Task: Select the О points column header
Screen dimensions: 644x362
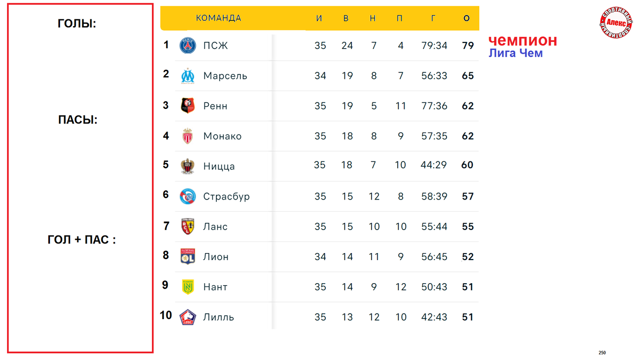Action: [467, 18]
